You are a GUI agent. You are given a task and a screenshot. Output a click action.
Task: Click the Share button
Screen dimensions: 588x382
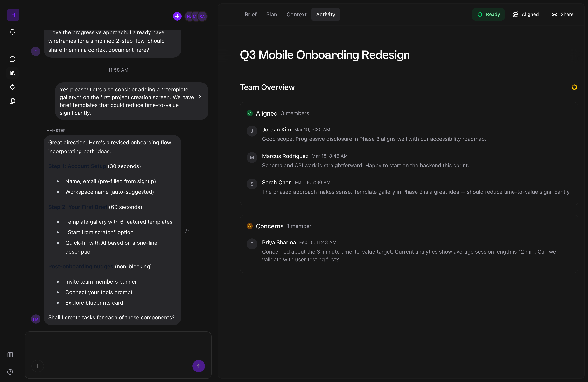tap(563, 14)
